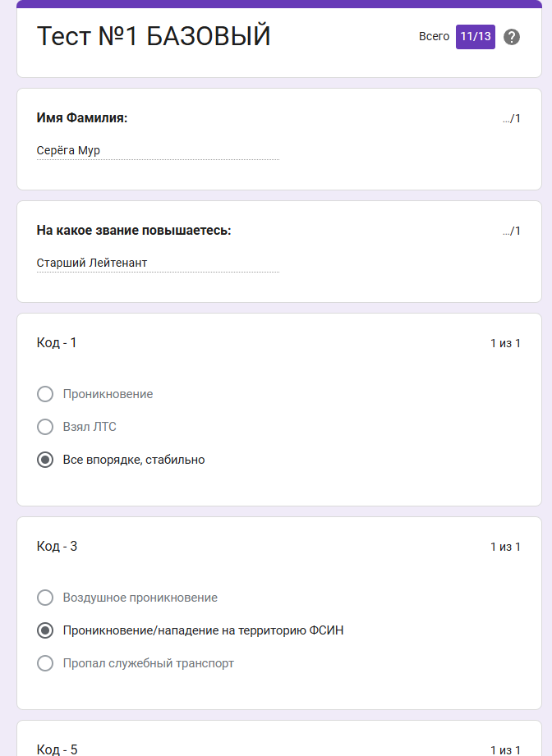Viewport: 552px width, 756px height.
Task: Click the 1 из 1 label beside Код - 5
Action: (x=504, y=745)
